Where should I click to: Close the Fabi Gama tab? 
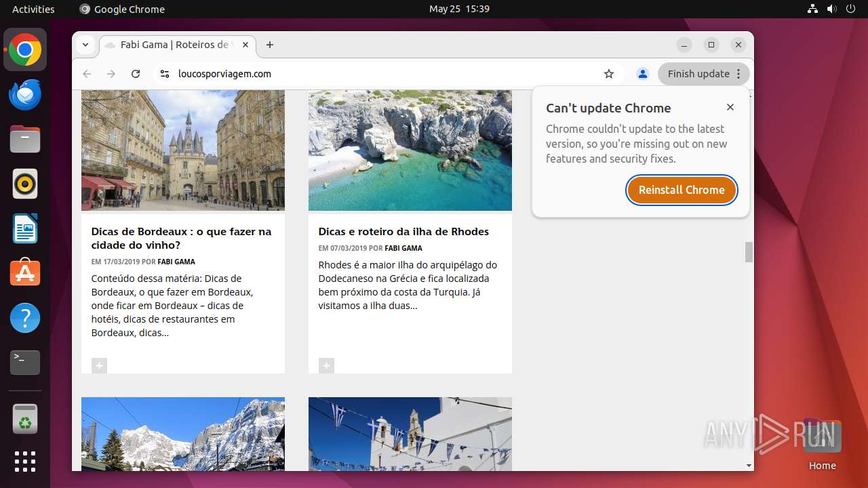(x=245, y=45)
